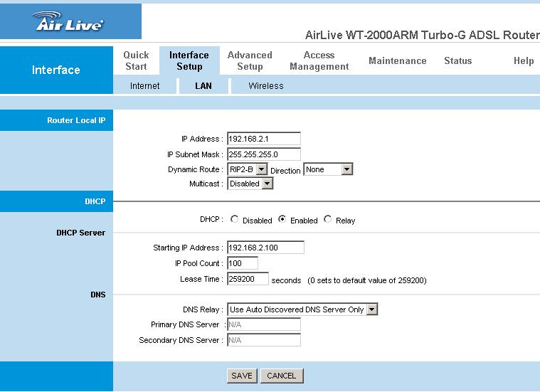540x392 pixels.
Task: Click the Primary DNS Server field
Action: coord(264,324)
